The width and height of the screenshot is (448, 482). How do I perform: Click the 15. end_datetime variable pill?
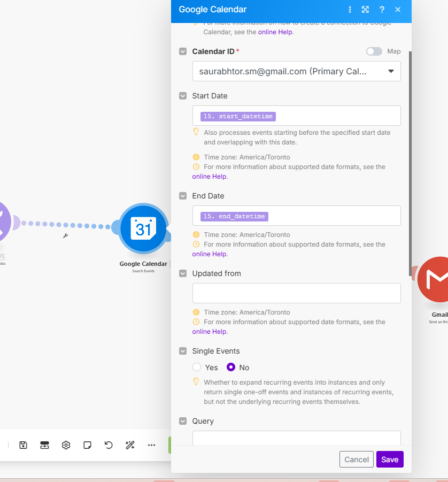pos(235,217)
